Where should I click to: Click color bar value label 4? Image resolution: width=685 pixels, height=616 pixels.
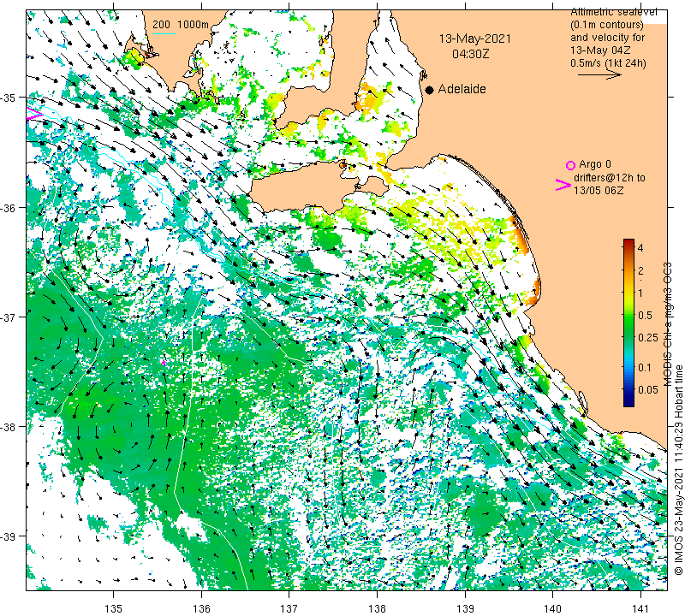click(x=640, y=248)
